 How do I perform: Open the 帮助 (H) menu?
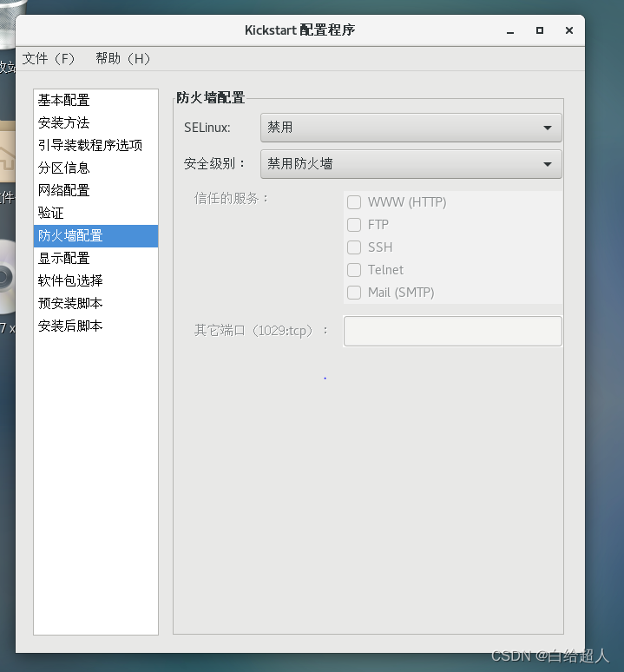[x=123, y=58]
